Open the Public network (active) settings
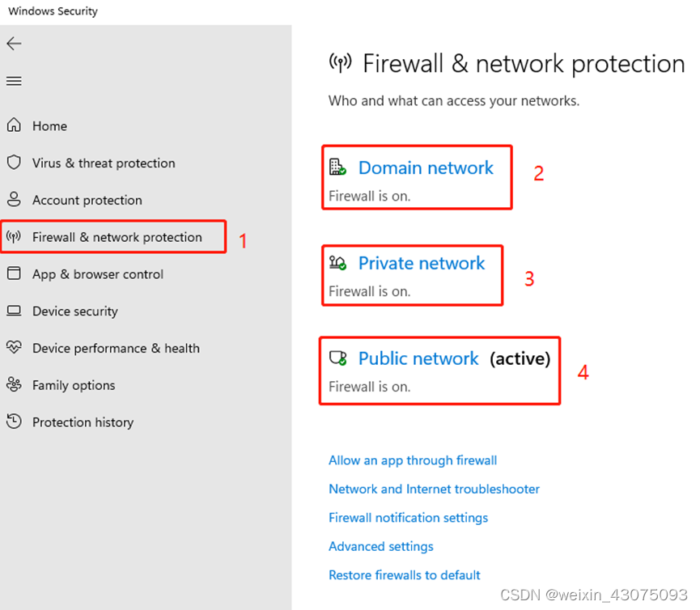 click(418, 358)
